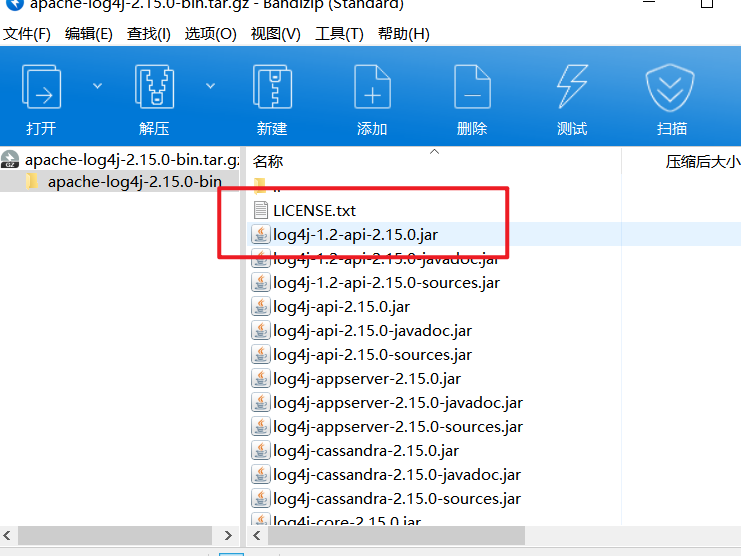Click left arrow of file list scrollbar
This screenshot has width=741, height=556.
257,535
